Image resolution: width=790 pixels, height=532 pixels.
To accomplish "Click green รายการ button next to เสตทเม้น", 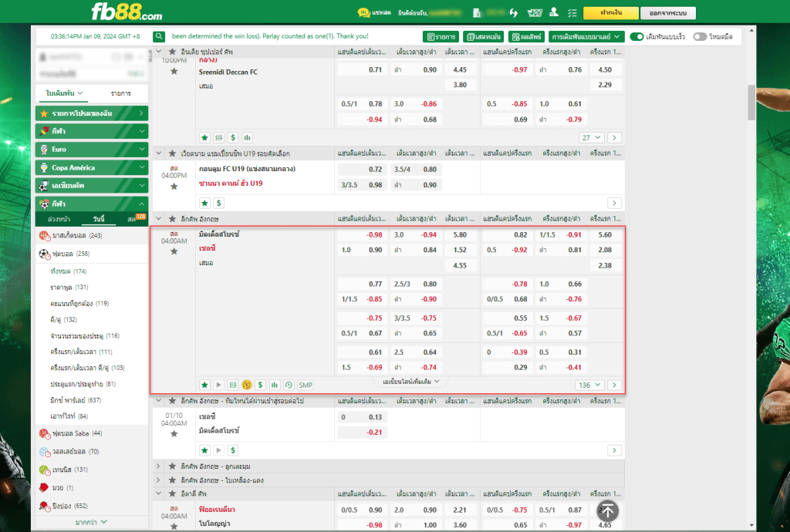I will coord(441,37).
